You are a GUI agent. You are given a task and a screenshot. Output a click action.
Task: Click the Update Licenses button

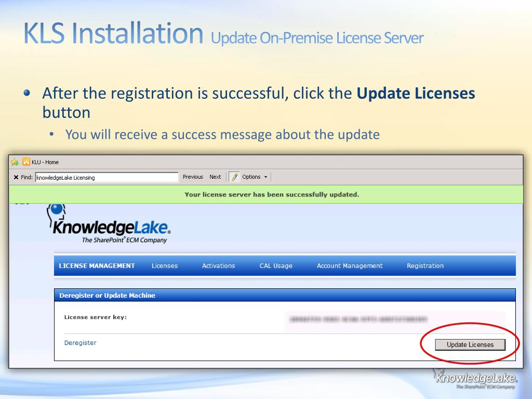[x=470, y=345]
